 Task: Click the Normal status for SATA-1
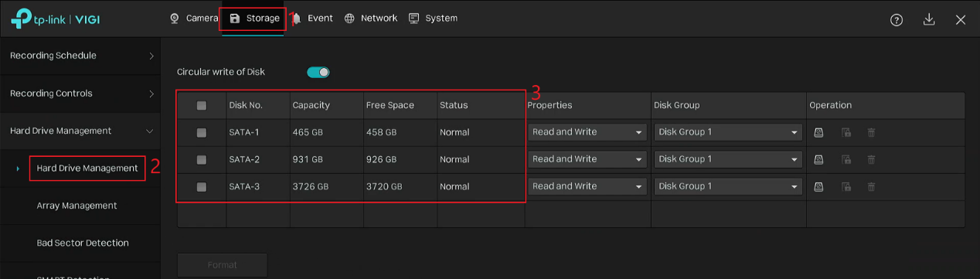[x=454, y=132]
